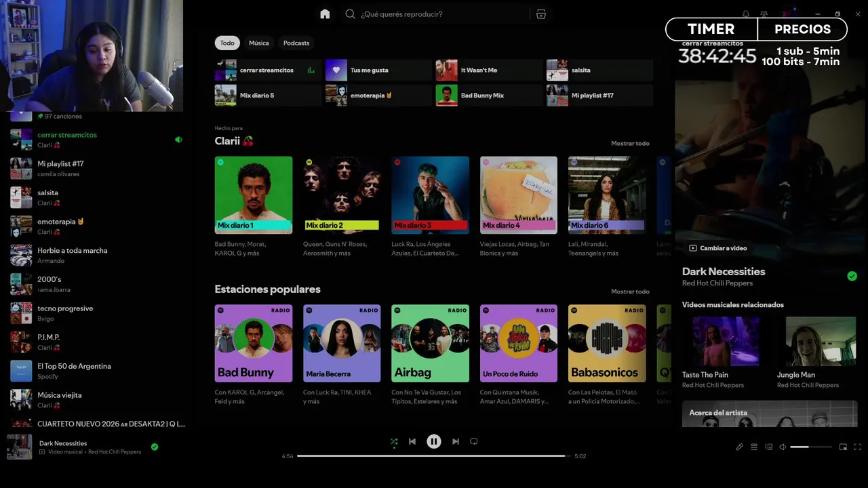
Task: Skip to the next track
Action: (456, 441)
